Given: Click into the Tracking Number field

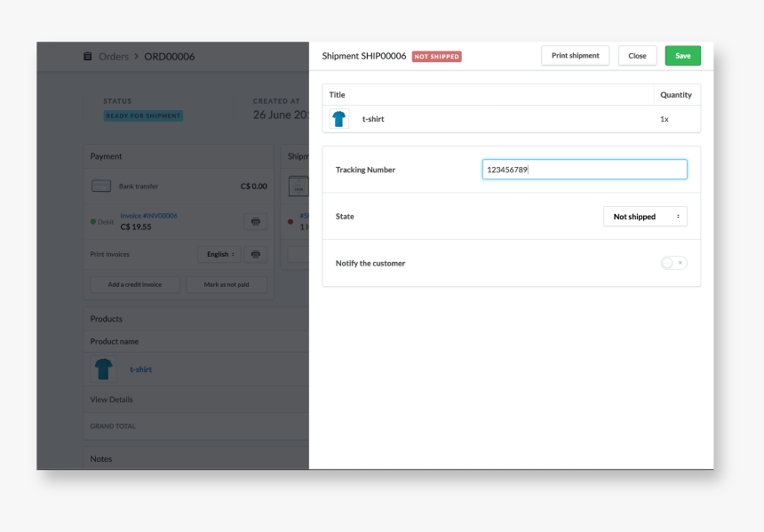Looking at the screenshot, I should pyautogui.click(x=585, y=170).
